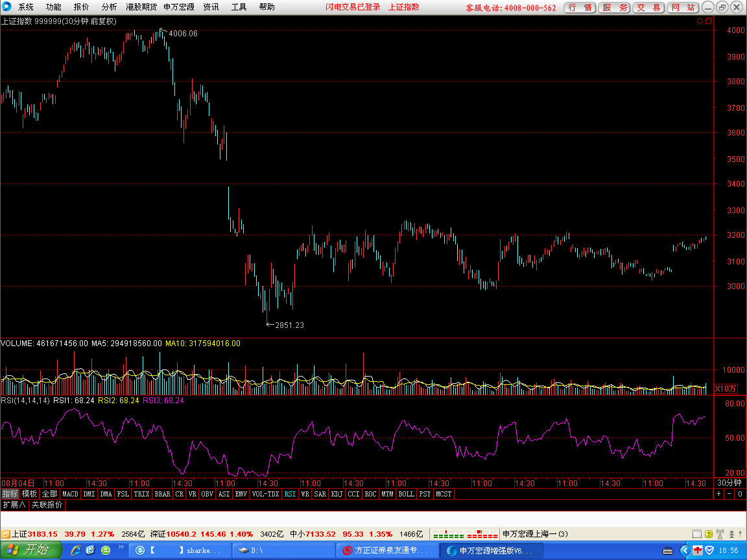
Task: Switch indicator to CR
Action: coord(179,494)
